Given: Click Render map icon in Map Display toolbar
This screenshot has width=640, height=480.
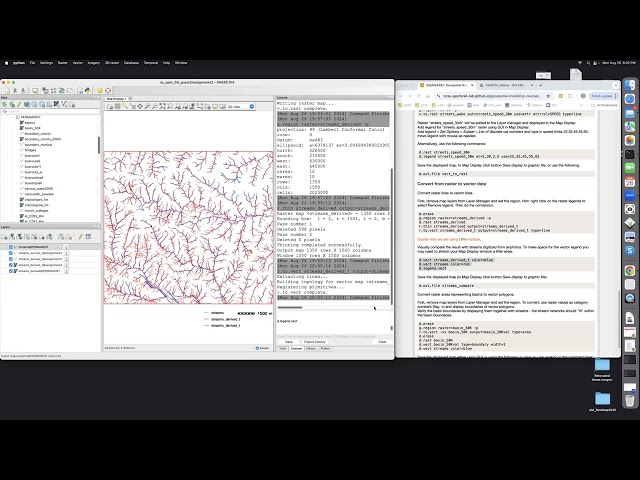Looking at the screenshot, I should pos(110,107).
